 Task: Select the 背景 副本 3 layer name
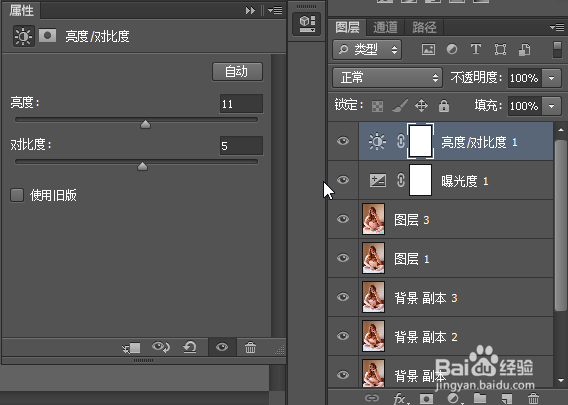click(426, 298)
